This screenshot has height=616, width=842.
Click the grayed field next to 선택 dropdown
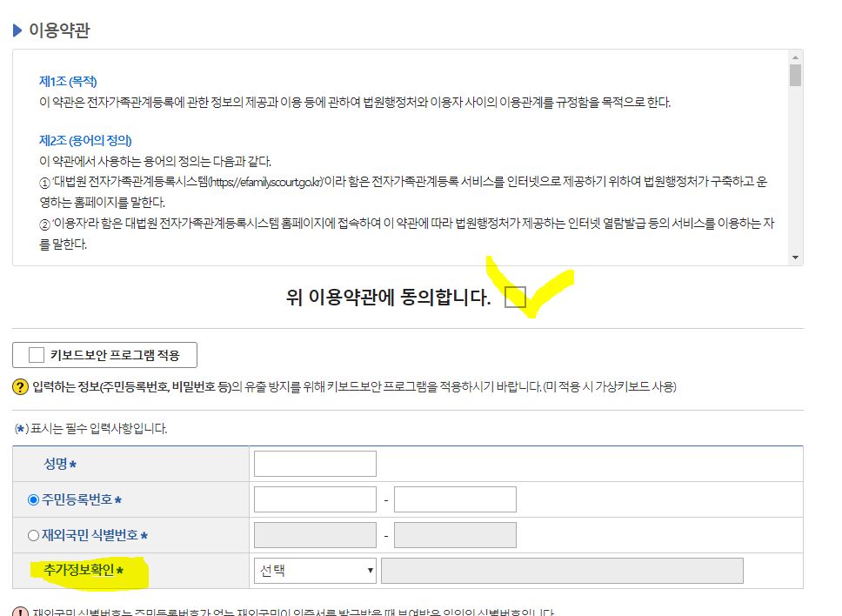point(565,570)
